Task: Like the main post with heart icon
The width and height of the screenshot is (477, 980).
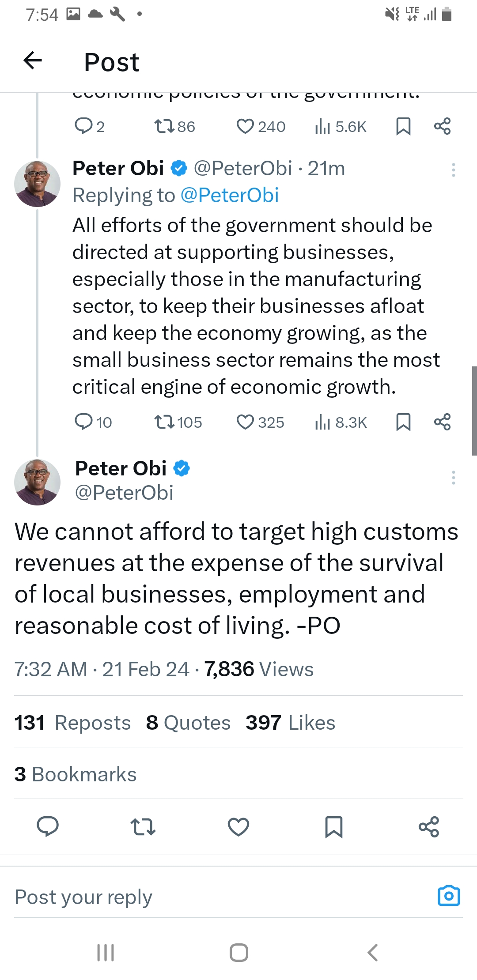Action: (x=238, y=826)
